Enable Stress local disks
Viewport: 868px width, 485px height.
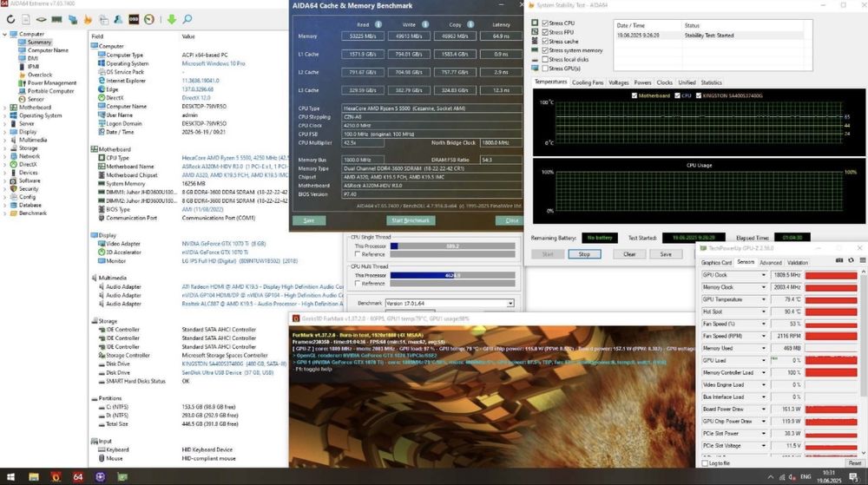click(x=545, y=59)
